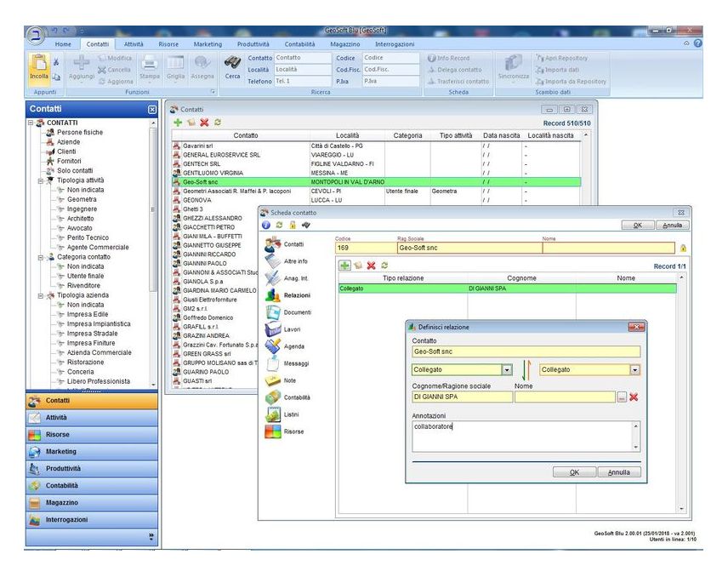Select Impresa Edile in the tree
Viewport: 728px width, 577px height.
(88, 315)
